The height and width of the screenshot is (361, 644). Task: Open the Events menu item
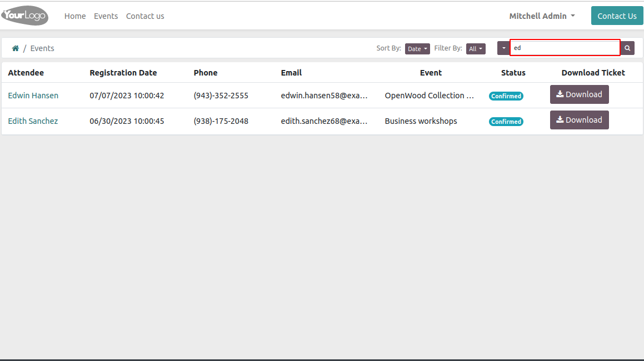106,16
